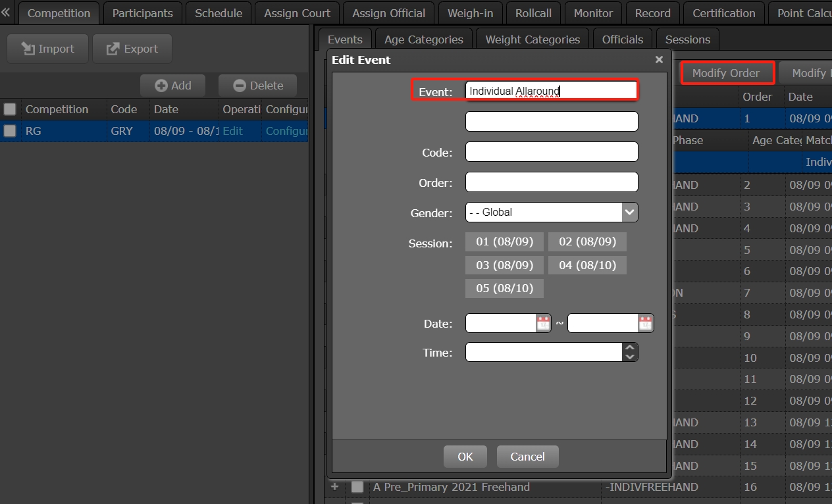Screen dimensions: 832x504
Task: Open the Weigh-in tab
Action: point(471,13)
